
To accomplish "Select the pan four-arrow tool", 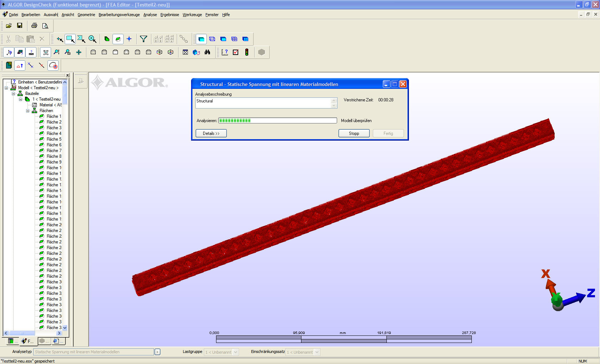I will pyautogui.click(x=79, y=52).
